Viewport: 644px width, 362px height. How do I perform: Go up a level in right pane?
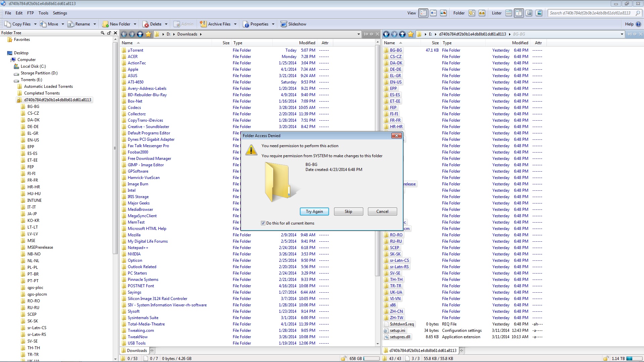point(402,34)
